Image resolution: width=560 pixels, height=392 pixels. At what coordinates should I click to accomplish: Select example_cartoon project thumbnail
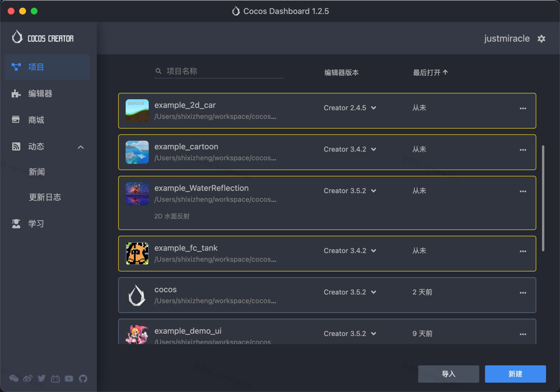(137, 152)
